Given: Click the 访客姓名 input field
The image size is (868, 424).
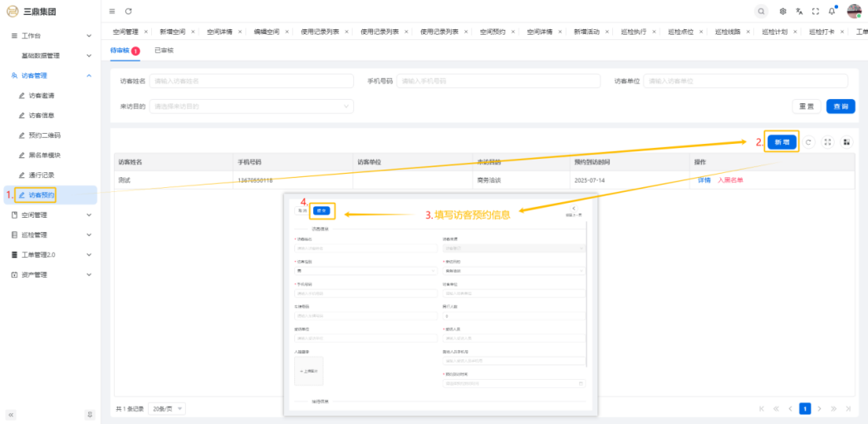Looking at the screenshot, I should point(251,81).
